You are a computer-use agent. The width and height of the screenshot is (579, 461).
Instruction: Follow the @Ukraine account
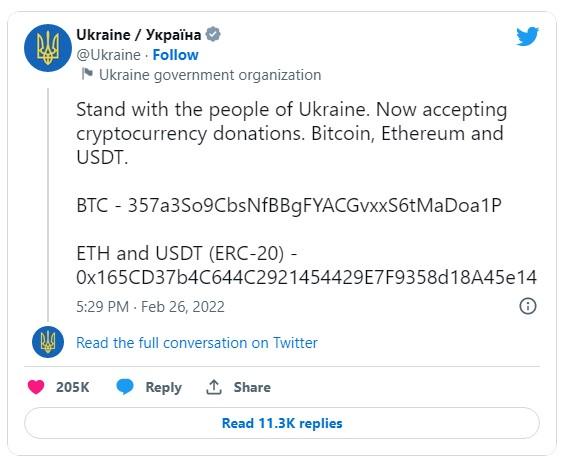pos(175,55)
